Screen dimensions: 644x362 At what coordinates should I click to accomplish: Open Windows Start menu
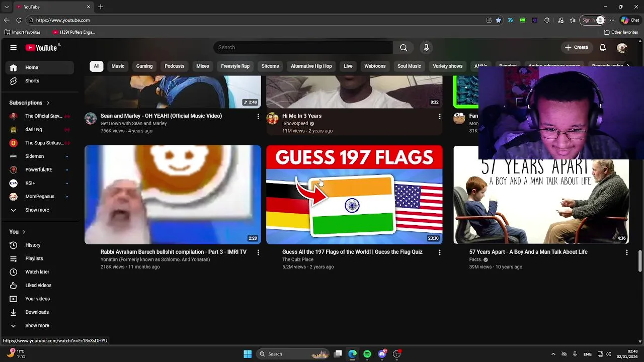click(248, 354)
